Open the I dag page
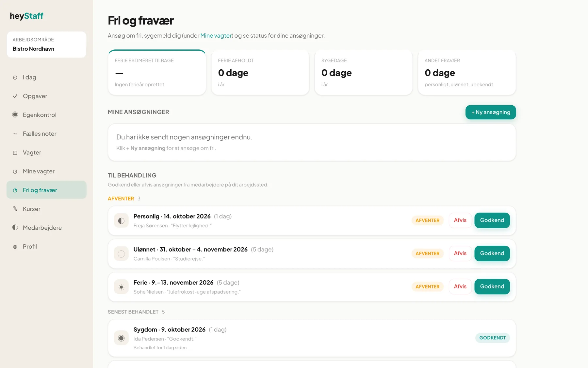The width and height of the screenshot is (588, 368). pos(46,78)
